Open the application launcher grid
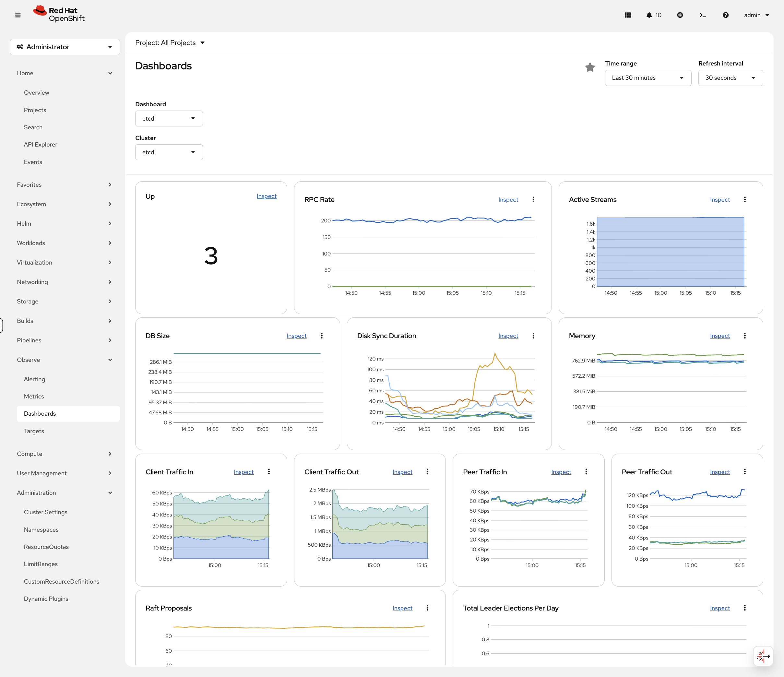The height and width of the screenshot is (677, 784). point(628,15)
